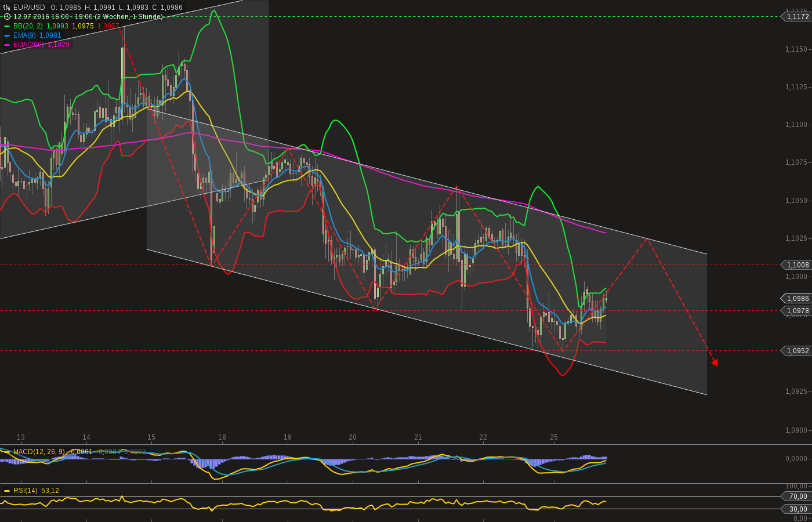The width and height of the screenshot is (812, 522).
Task: Click the yellow MACD legend marker
Action: click(7, 452)
